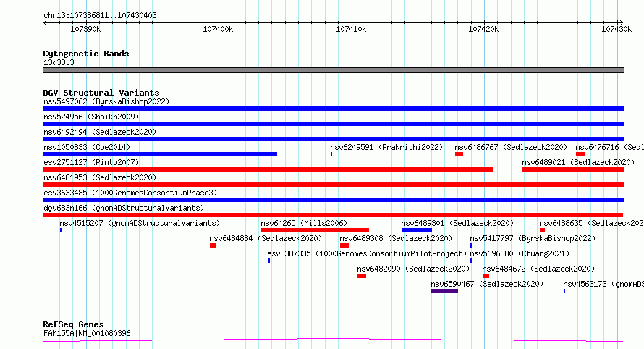Click the nsv6489301 (Sedlazeck2020) label
Screen dimensions: 644x349
pos(457,223)
